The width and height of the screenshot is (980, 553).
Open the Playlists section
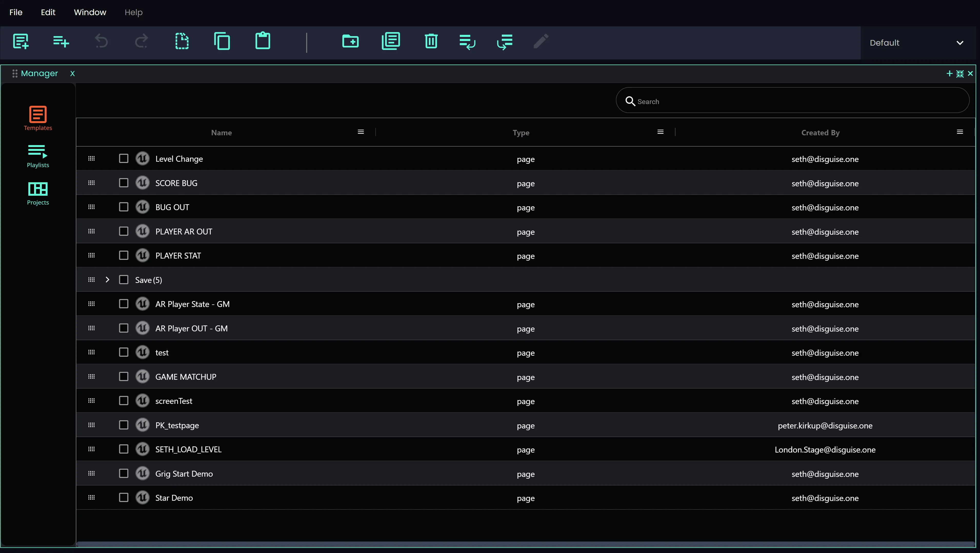(37, 155)
